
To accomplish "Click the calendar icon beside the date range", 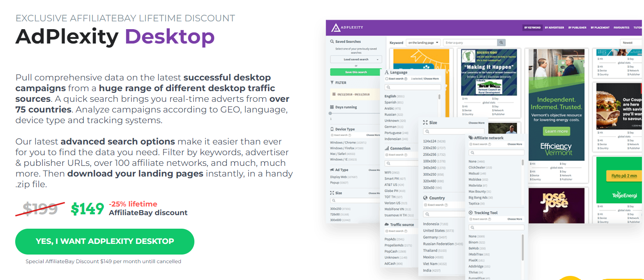I will 334,94.
